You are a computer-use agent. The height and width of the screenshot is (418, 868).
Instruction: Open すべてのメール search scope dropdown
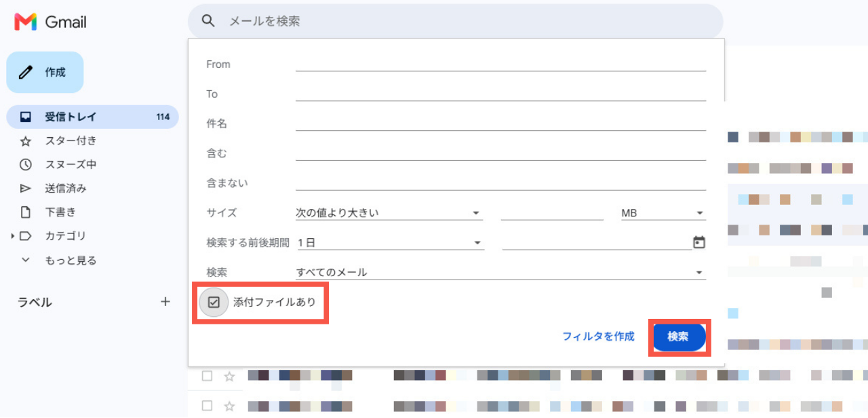[x=500, y=272]
